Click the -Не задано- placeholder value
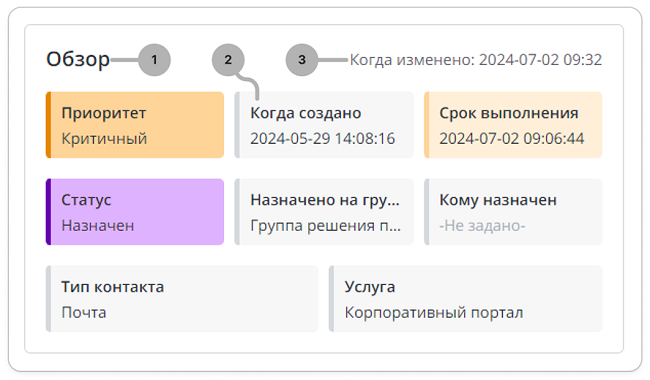 click(482, 226)
